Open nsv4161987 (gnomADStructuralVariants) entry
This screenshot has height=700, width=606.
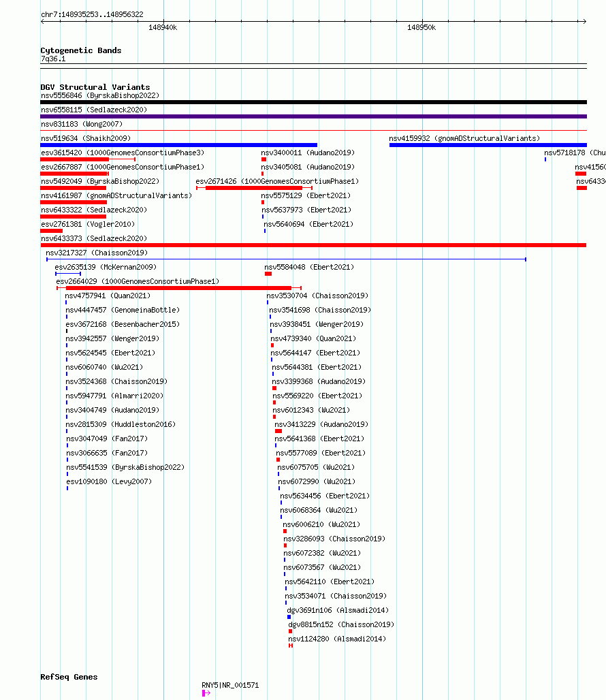(116, 195)
